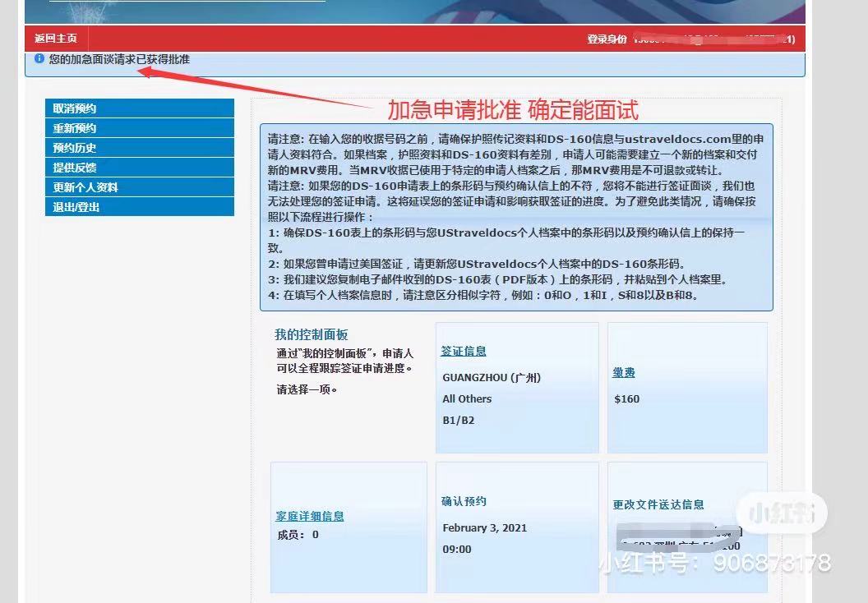Select 取消预约 in the sidebar
The image size is (868, 603).
pyautogui.click(x=75, y=108)
